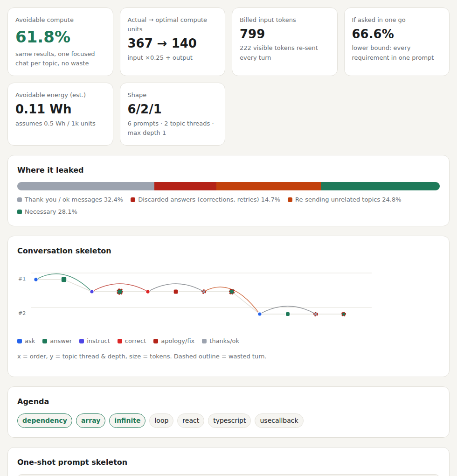The image size is (457, 476).
Task: Click the 367 → 140 compute units value
Action: tap(162, 43)
